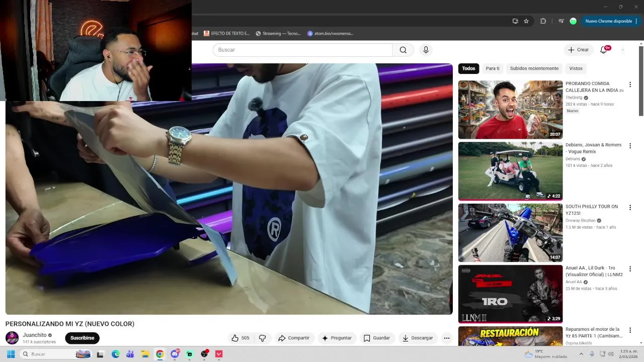Open the Windows Start menu
The height and width of the screenshot is (362, 644).
click(11, 354)
